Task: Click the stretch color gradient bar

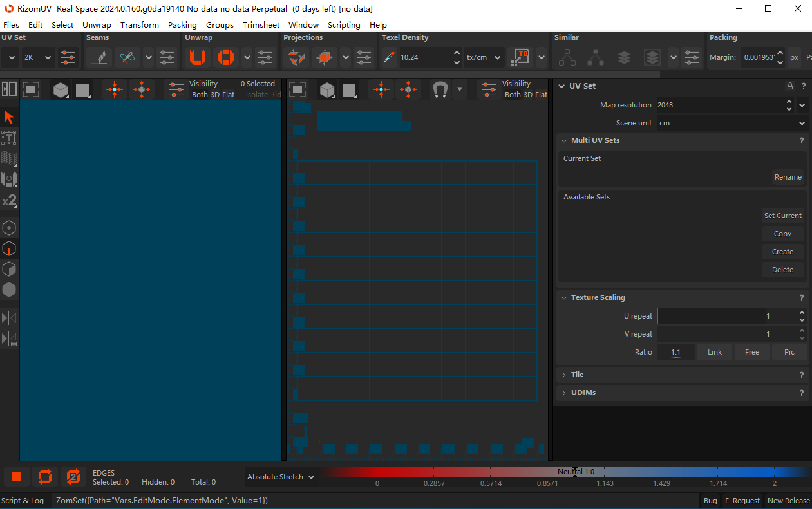Action: click(x=567, y=472)
